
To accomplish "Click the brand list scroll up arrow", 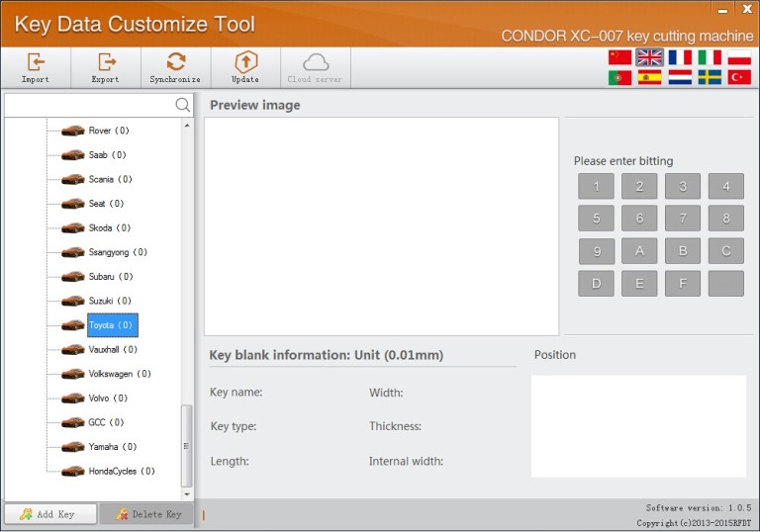I will point(187,126).
